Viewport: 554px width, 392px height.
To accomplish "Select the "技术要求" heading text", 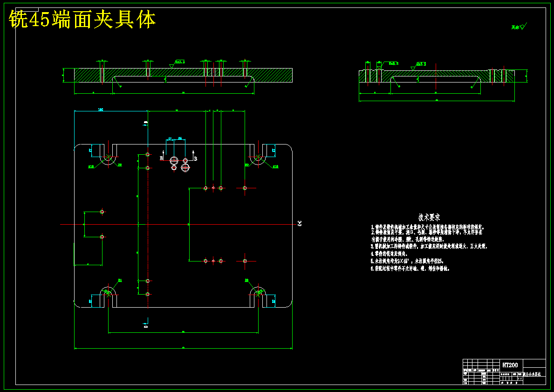I will point(429,217).
